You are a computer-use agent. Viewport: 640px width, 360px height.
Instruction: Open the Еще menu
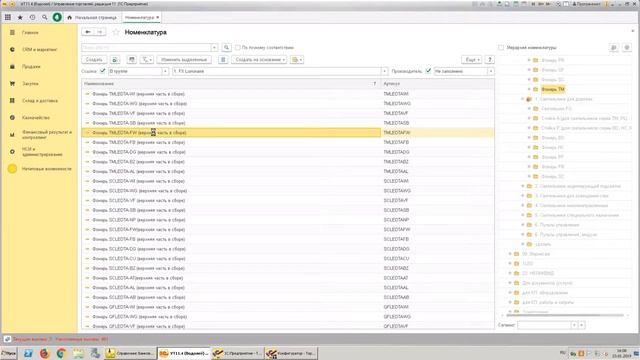coord(471,60)
